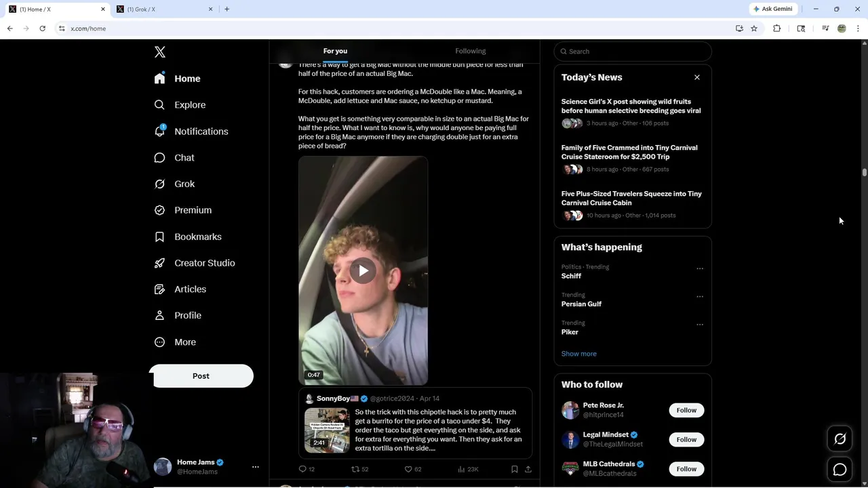View post analytics showing 23K views
The width and height of the screenshot is (868, 488).
click(x=468, y=469)
